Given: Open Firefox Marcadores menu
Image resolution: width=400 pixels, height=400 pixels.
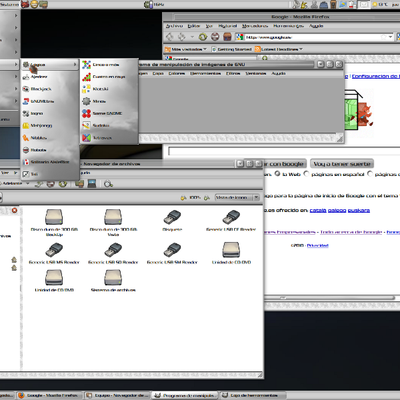Looking at the screenshot, I should tap(255, 26).
